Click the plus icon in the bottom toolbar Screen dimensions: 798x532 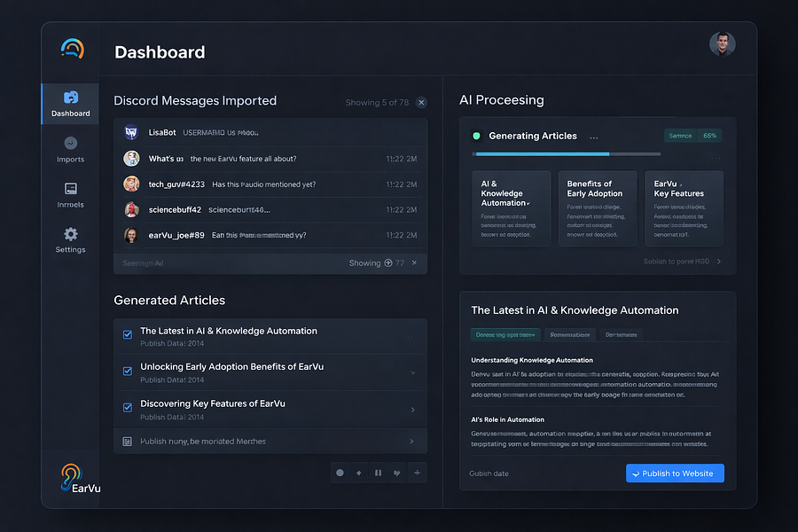tap(417, 473)
